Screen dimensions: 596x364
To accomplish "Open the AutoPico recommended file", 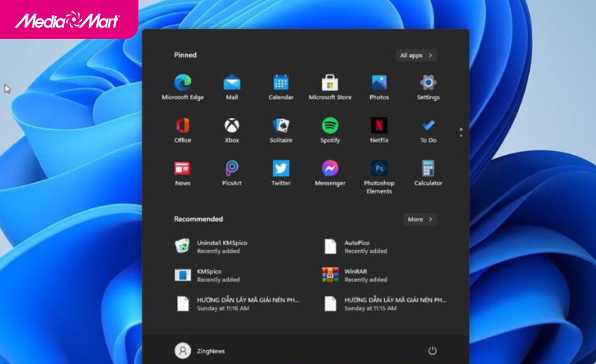I will [x=356, y=247].
